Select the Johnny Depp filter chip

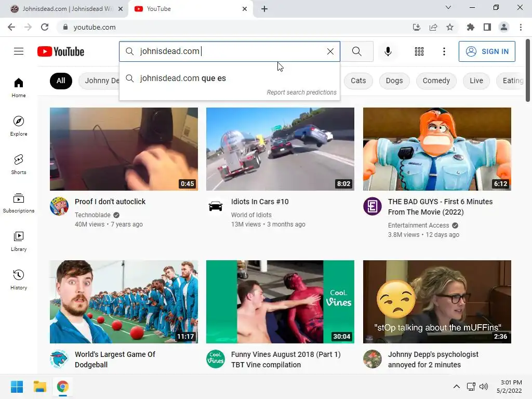coord(99,81)
